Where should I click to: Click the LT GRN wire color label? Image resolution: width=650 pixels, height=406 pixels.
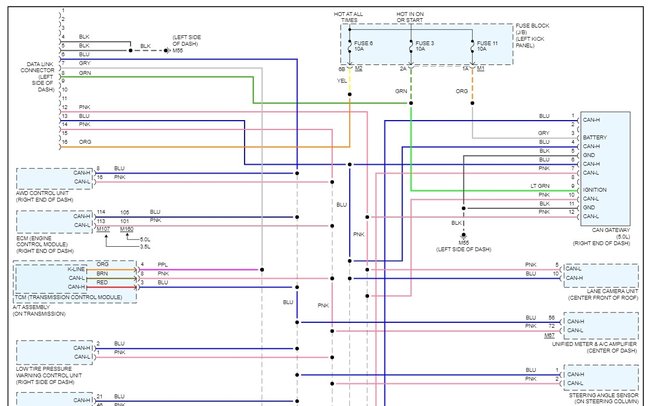540,186
